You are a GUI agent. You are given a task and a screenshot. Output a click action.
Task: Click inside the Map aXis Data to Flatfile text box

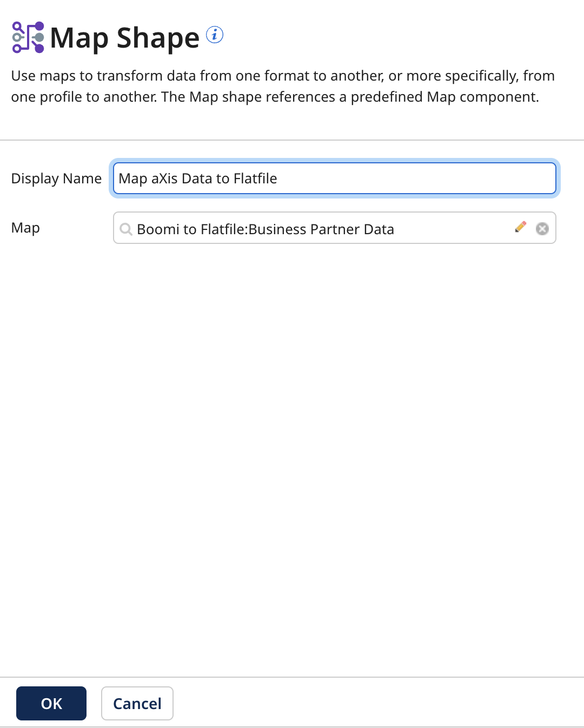pyautogui.click(x=334, y=178)
